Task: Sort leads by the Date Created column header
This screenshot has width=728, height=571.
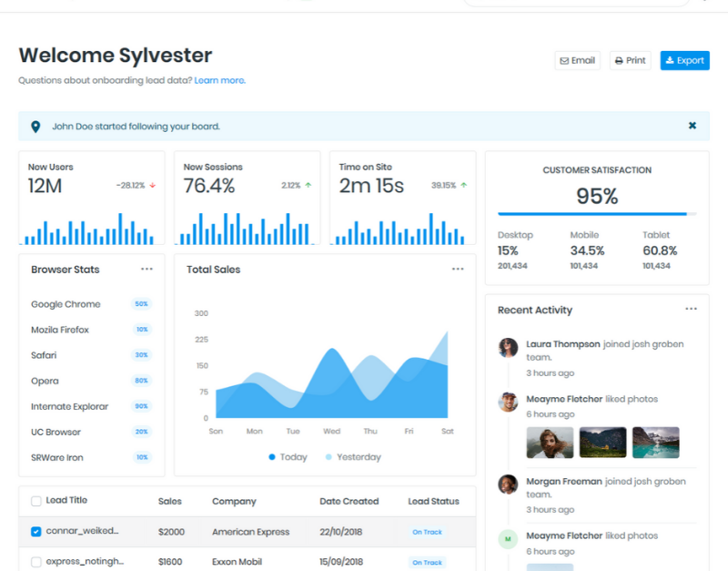Action: (349, 501)
